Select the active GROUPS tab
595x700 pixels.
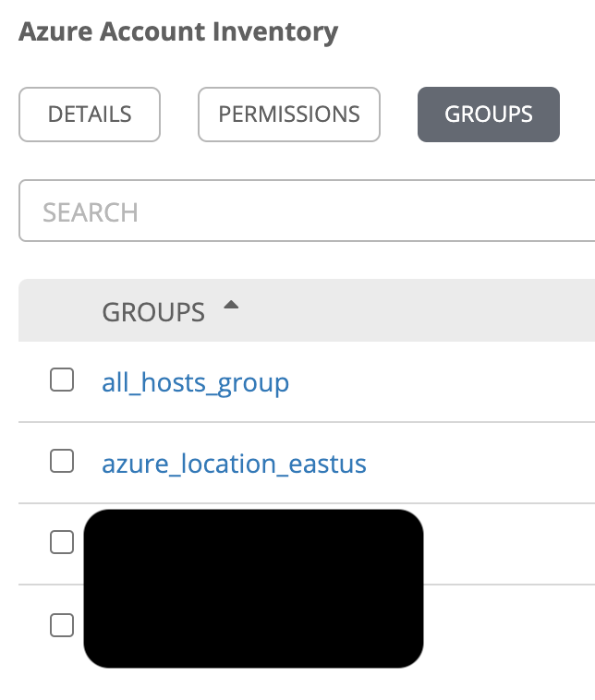[488, 115]
